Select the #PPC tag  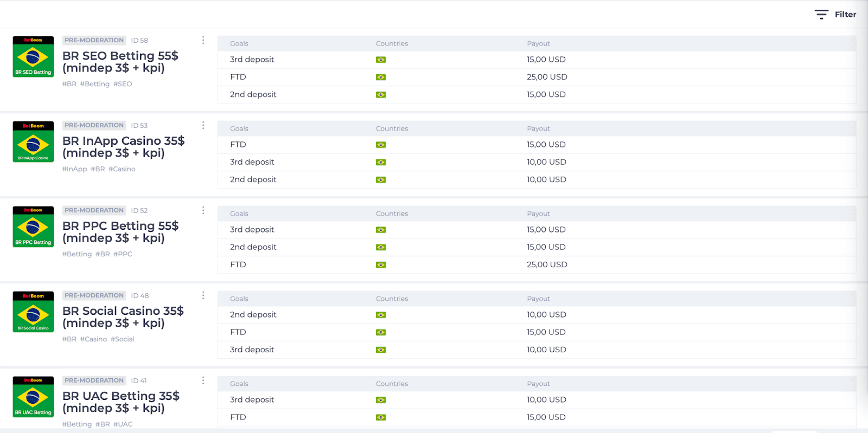click(123, 254)
